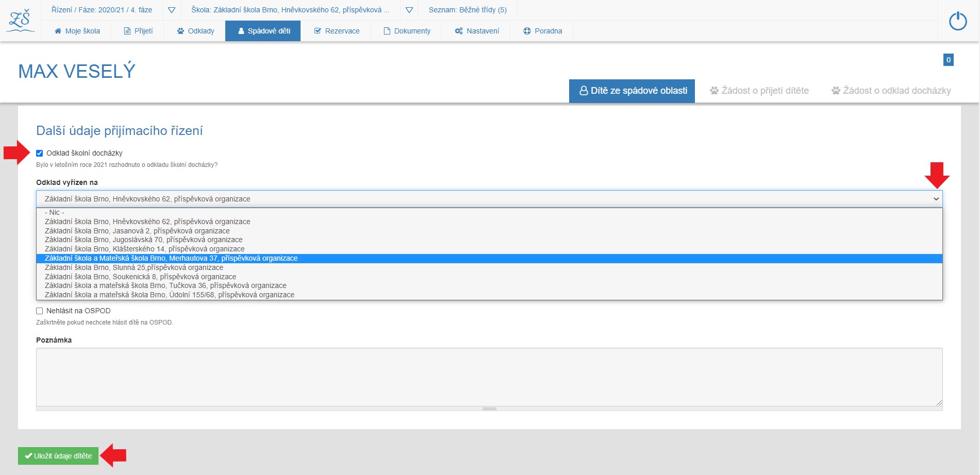Choose Klášterského 14 school option
The width and height of the screenshot is (980, 475).
pyautogui.click(x=489, y=249)
